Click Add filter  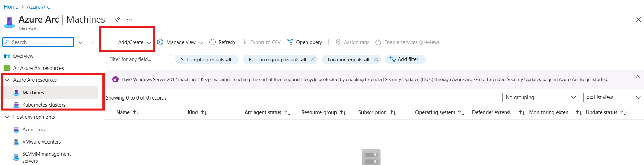point(405,59)
